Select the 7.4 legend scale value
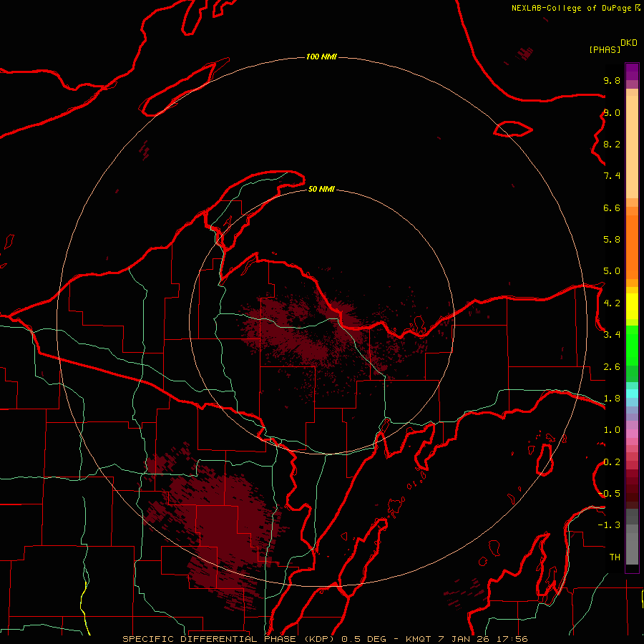This screenshot has width=644, height=644. pyautogui.click(x=612, y=176)
